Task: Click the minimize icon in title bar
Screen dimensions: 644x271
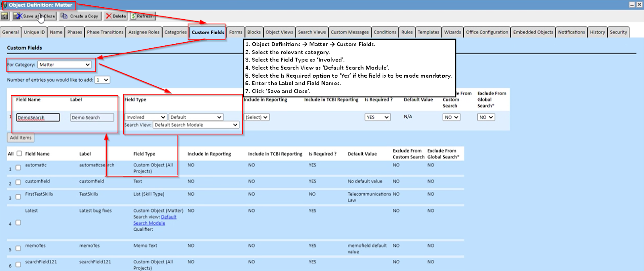Action: (x=632, y=4)
